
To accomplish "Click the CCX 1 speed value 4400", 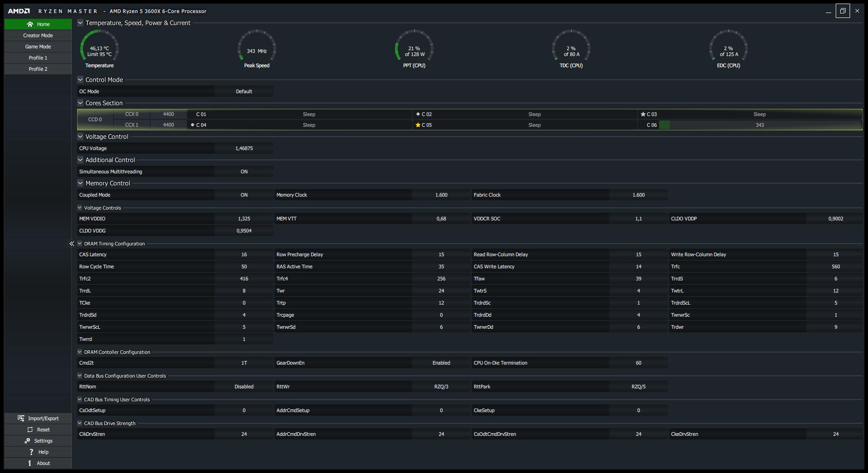I will click(169, 125).
